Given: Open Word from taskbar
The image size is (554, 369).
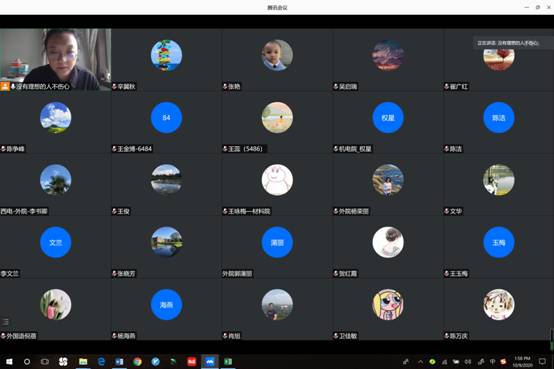Looking at the screenshot, I should click(119, 362).
